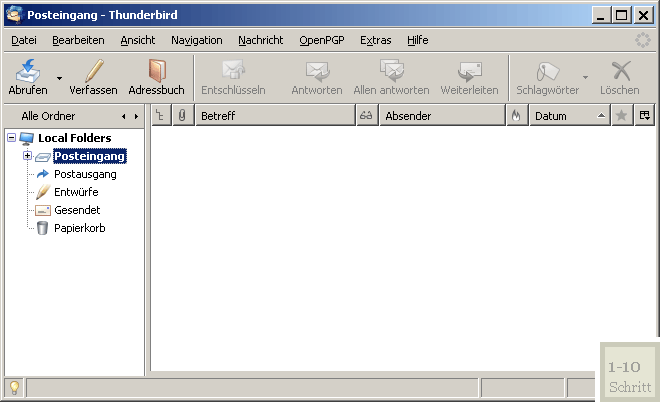
Task: Sort by read-status glasses column
Action: [366, 115]
